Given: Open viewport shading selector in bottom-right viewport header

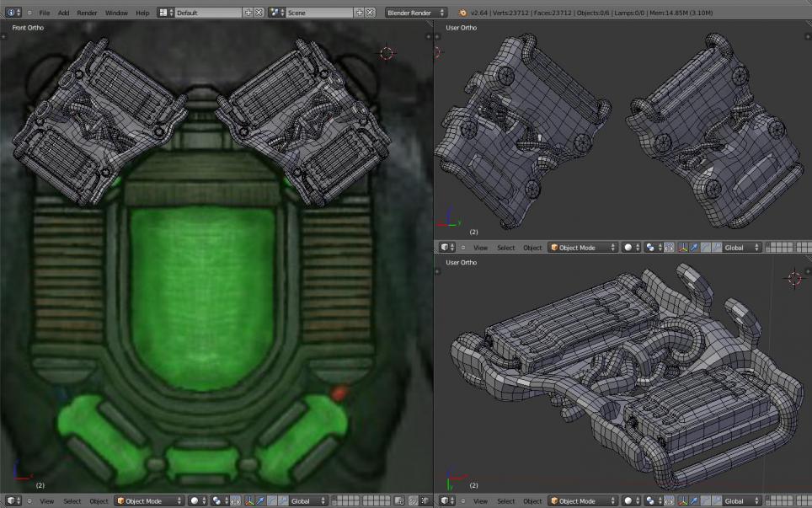Looking at the screenshot, I should pos(631,501).
